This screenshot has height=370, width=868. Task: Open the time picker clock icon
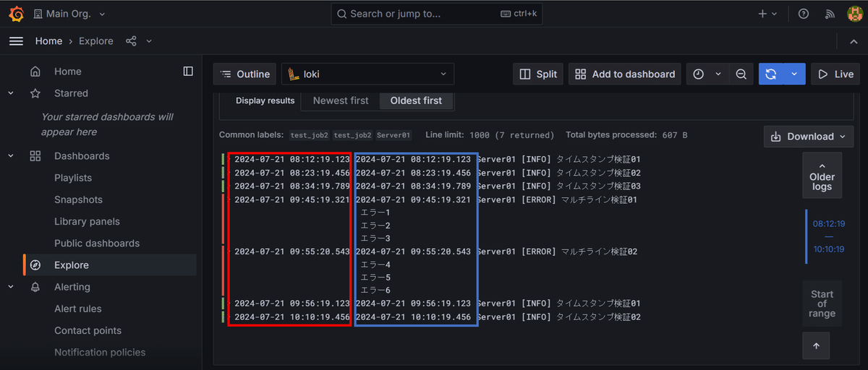click(698, 74)
